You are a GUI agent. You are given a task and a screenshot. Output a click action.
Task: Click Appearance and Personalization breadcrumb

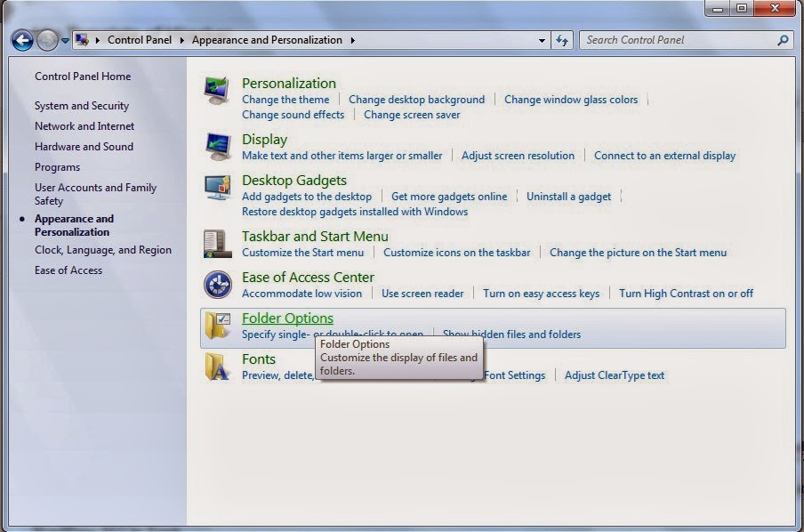[267, 40]
